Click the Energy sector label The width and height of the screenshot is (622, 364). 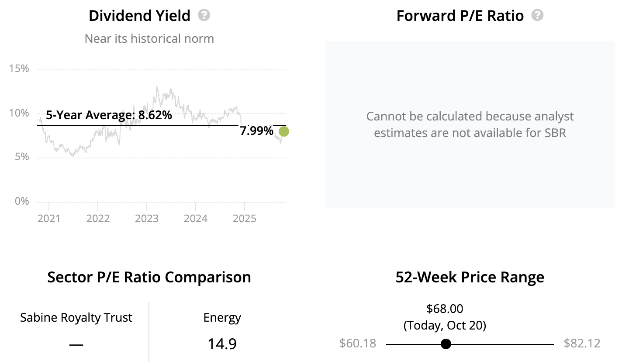(x=222, y=318)
